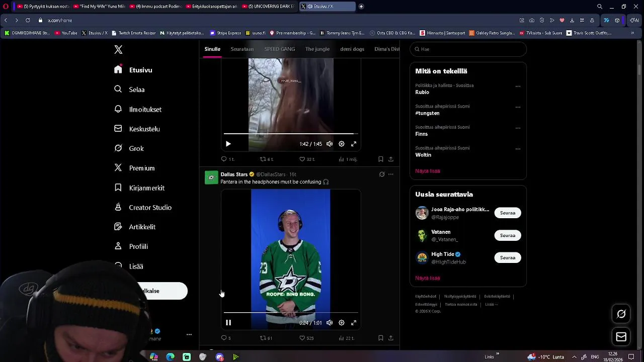Open YouTube bookmark in bookmarks bar
The image size is (644, 362).
(66, 33)
